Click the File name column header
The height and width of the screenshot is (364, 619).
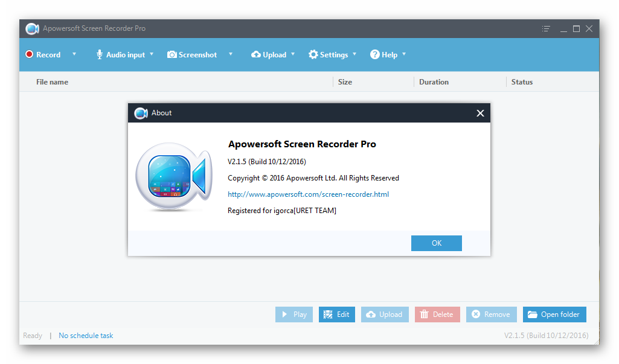click(52, 82)
